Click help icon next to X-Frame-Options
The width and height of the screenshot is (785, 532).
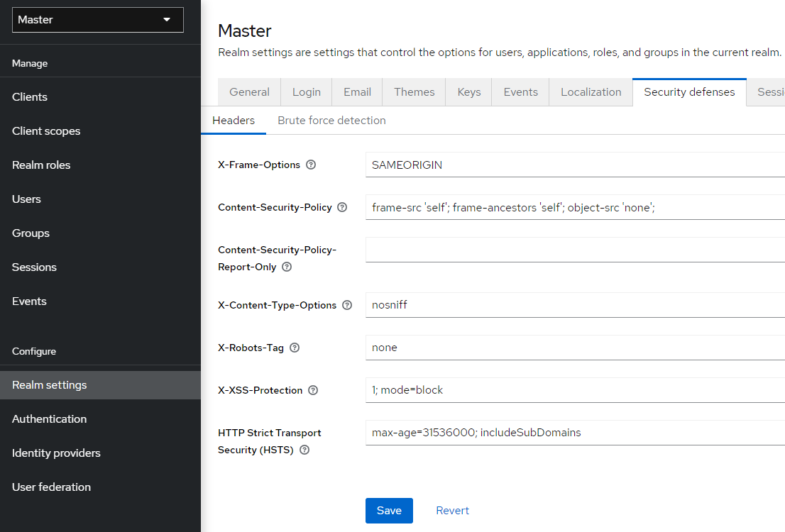(310, 165)
